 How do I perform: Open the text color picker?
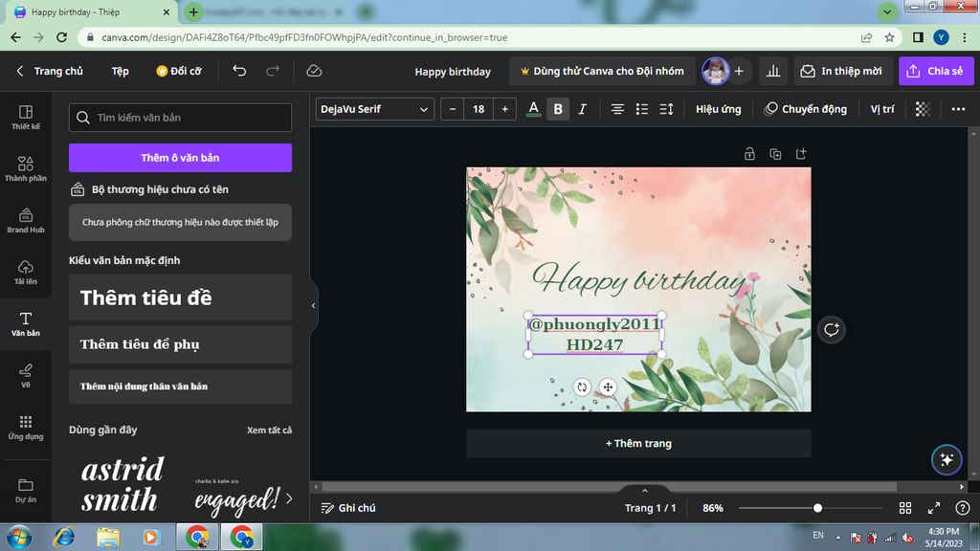533,109
